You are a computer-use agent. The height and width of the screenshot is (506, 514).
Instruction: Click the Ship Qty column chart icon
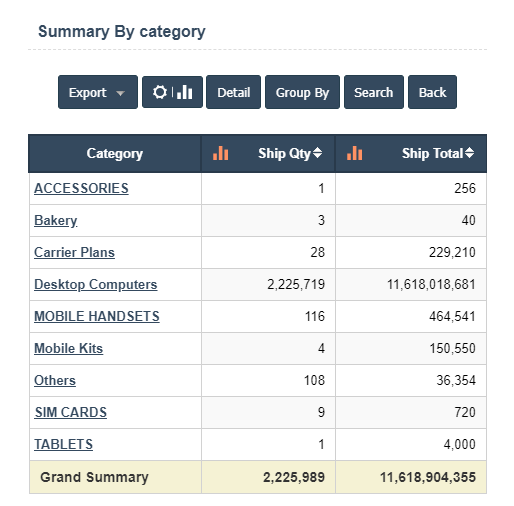coord(221,153)
